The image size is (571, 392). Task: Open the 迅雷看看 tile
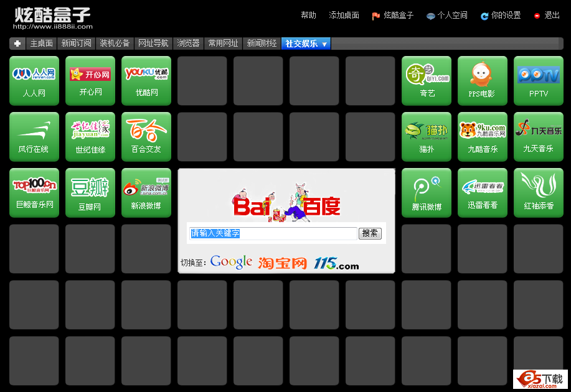click(x=483, y=192)
